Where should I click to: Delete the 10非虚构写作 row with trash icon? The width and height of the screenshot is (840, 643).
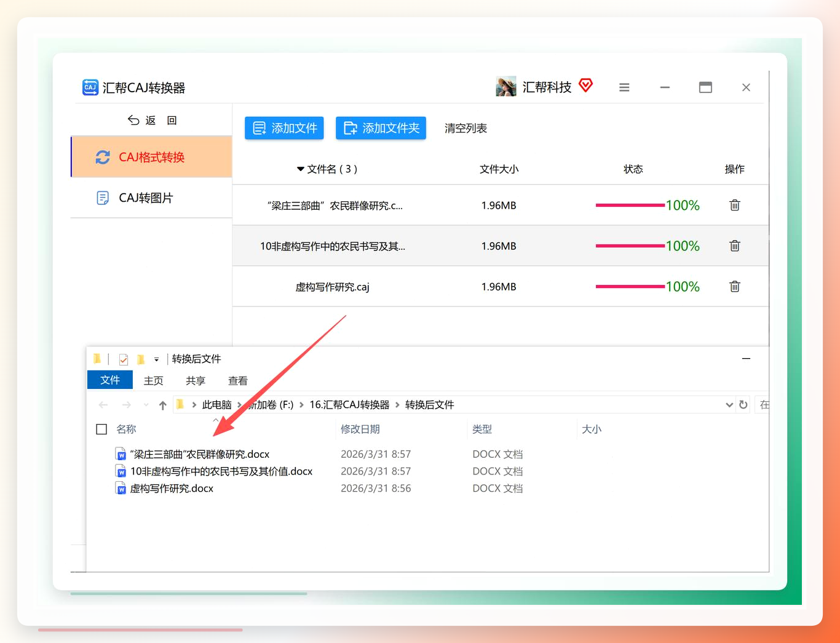coord(734,246)
